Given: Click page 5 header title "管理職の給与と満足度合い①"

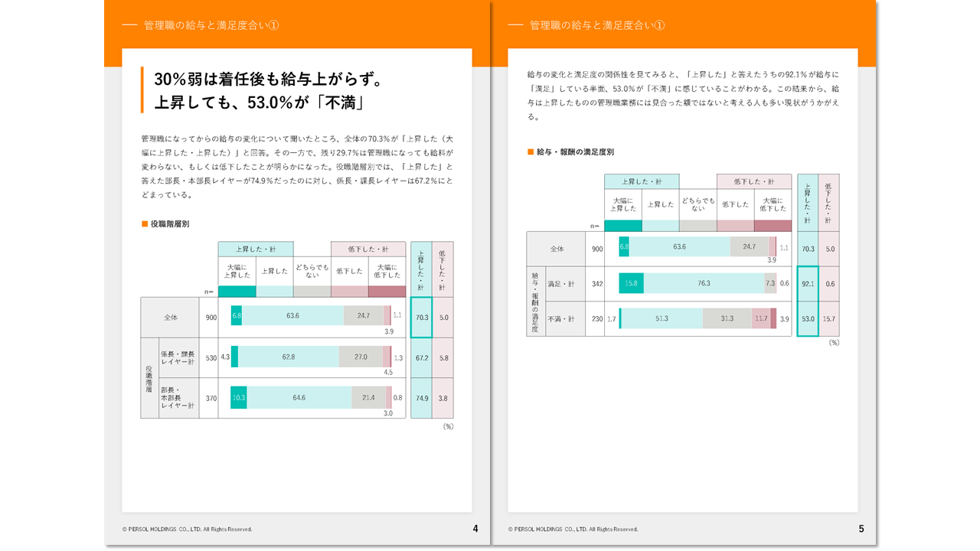Looking at the screenshot, I should point(597,24).
